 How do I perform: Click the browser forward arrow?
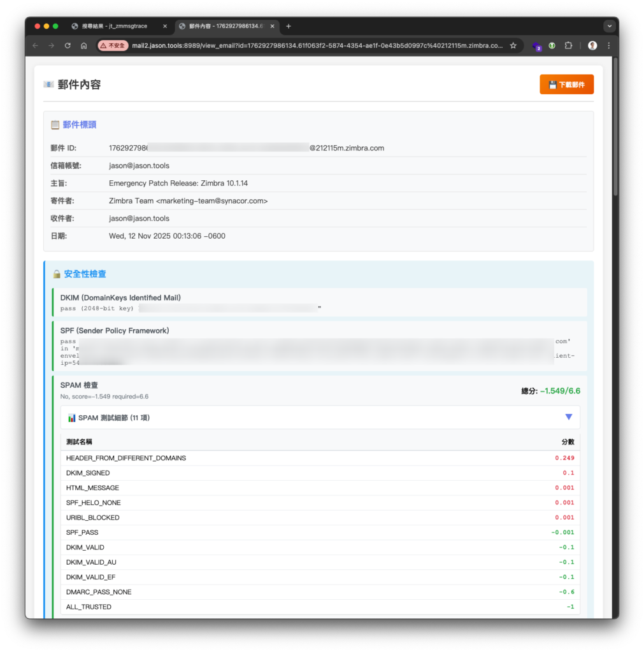coord(51,46)
